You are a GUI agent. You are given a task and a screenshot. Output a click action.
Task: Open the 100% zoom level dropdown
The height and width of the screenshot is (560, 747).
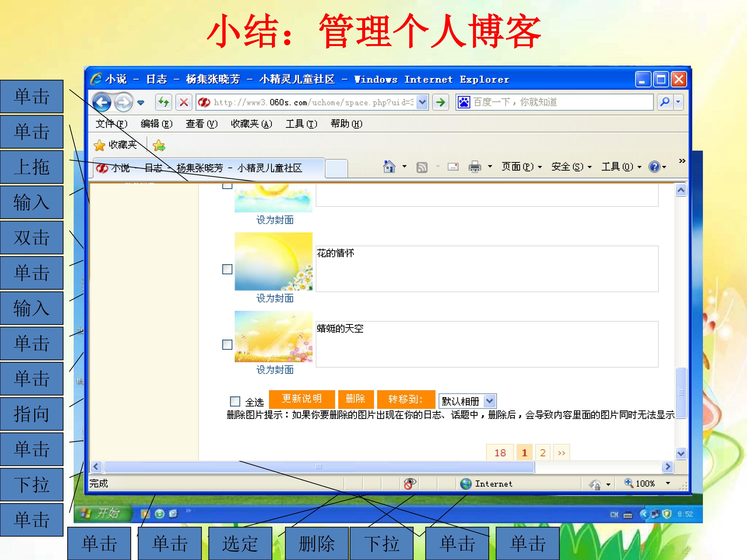pyautogui.click(x=668, y=483)
